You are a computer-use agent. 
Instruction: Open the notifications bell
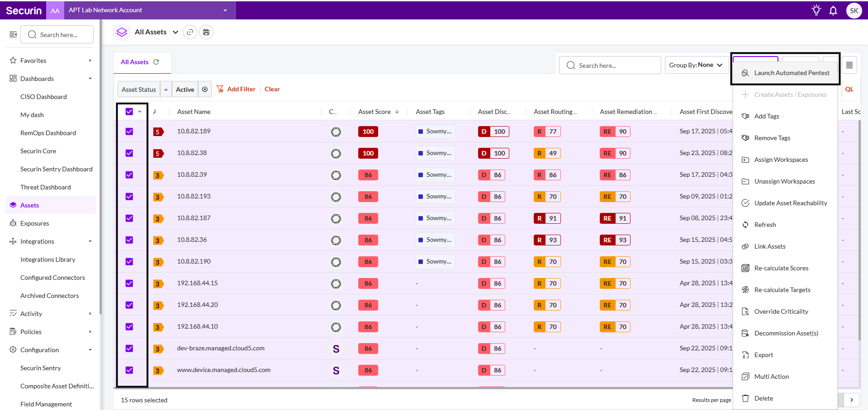pyautogui.click(x=833, y=10)
